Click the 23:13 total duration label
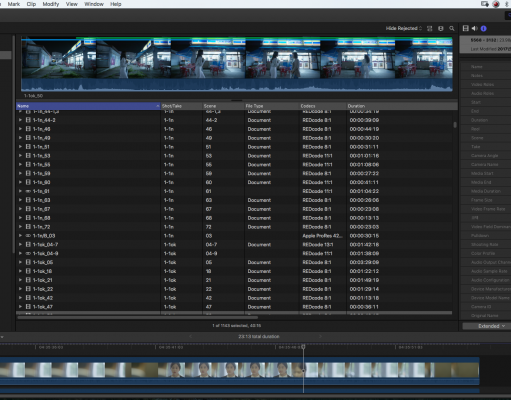The image size is (511, 400). (259, 336)
